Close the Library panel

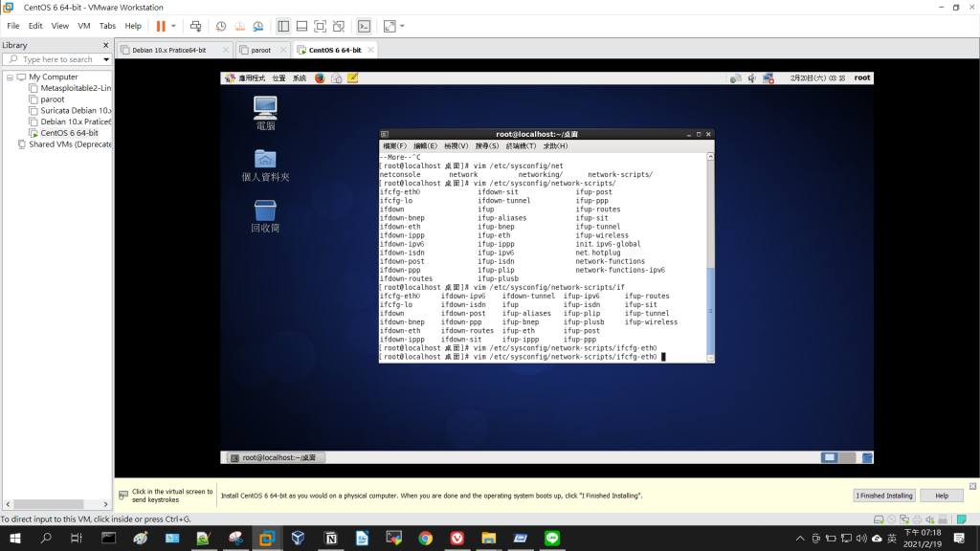click(105, 45)
